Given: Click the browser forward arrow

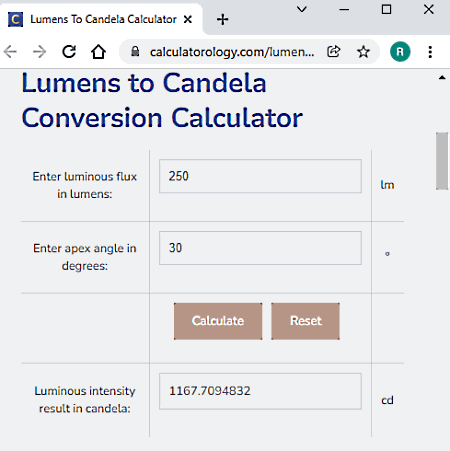Looking at the screenshot, I should click(x=39, y=52).
